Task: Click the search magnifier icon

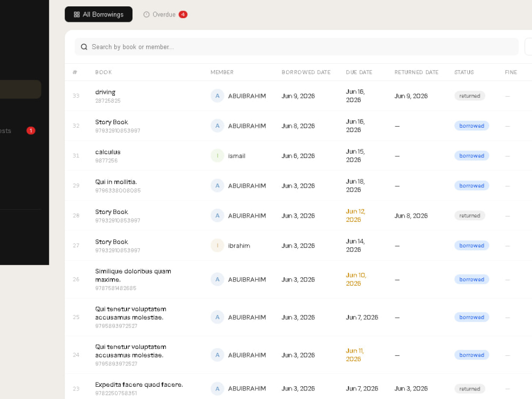Action: (84, 47)
